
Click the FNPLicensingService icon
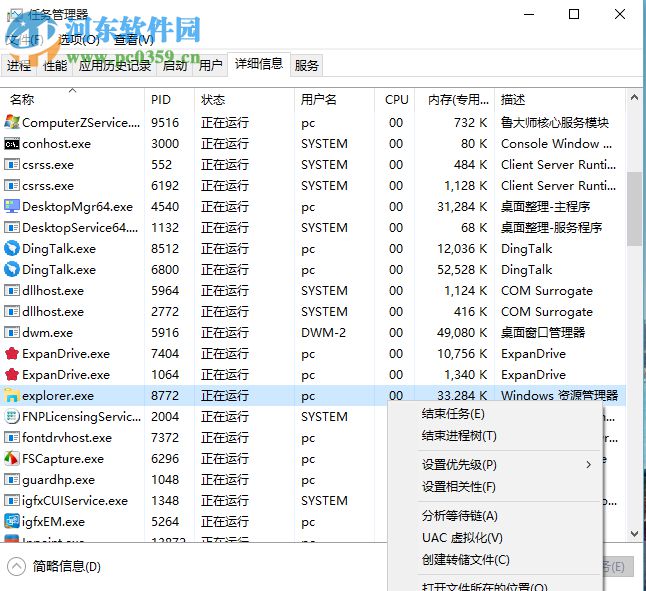(x=12, y=416)
